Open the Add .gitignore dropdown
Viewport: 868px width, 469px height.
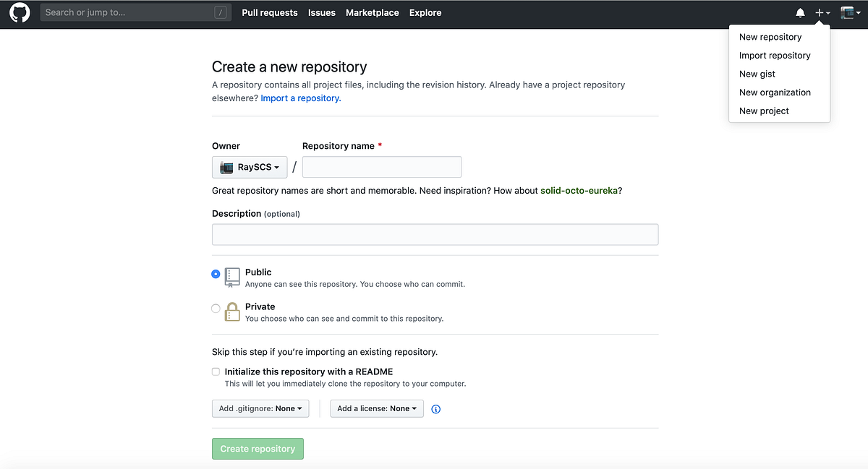[x=260, y=408]
